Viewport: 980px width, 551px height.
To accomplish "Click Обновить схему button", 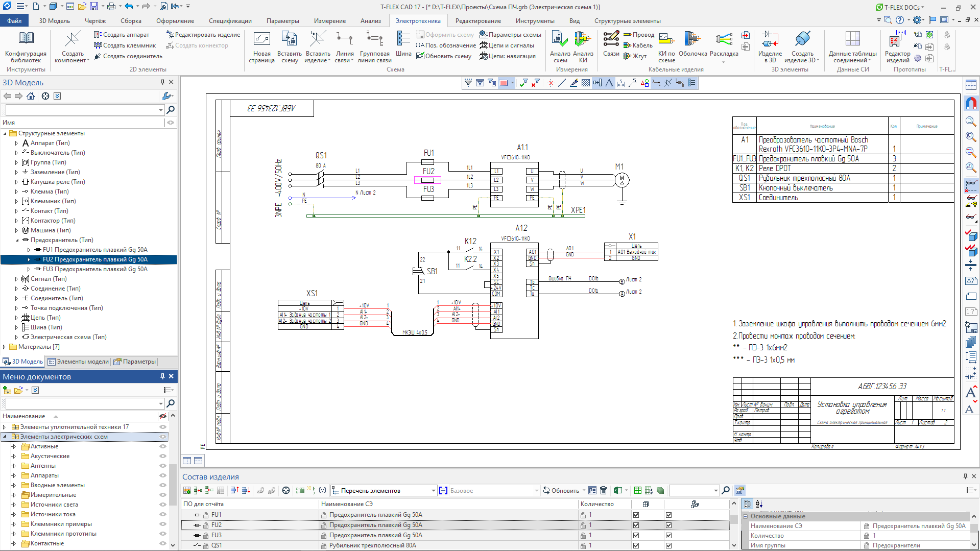I will pos(443,56).
